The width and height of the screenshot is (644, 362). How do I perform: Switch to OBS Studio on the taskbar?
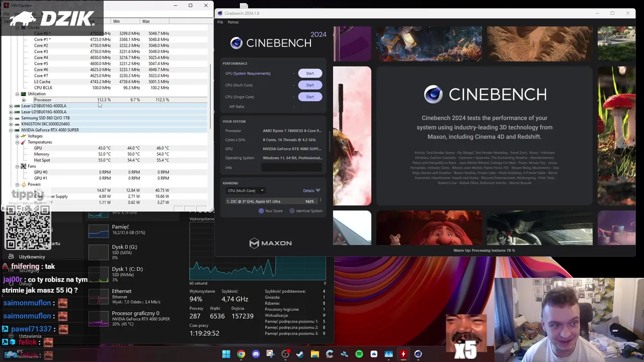[x=285, y=354]
